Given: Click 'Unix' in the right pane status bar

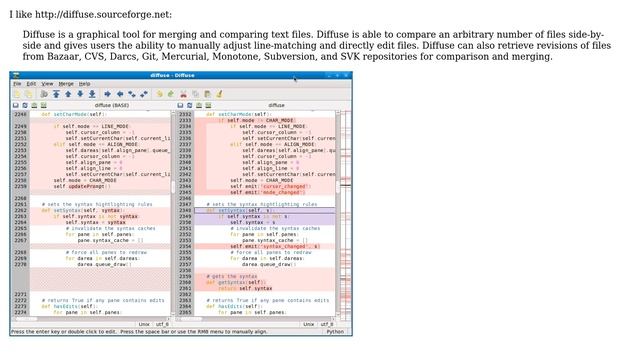Looking at the screenshot, I should pyautogui.click(x=309, y=324).
